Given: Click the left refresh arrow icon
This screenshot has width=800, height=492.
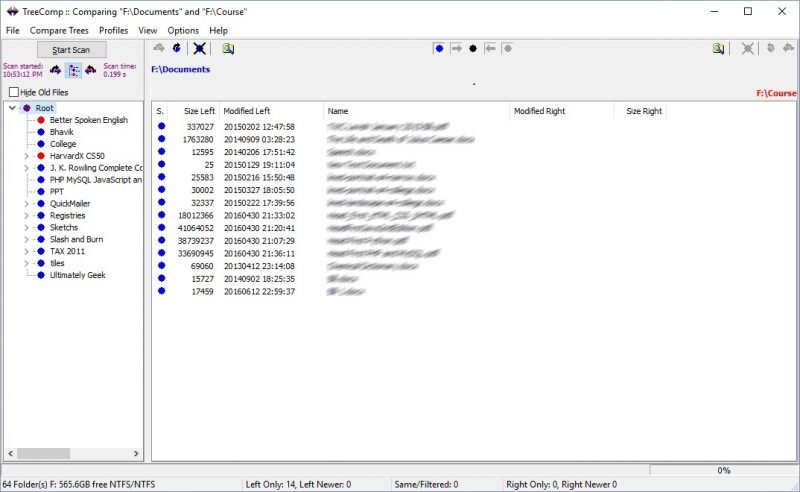Looking at the screenshot, I should (x=177, y=48).
